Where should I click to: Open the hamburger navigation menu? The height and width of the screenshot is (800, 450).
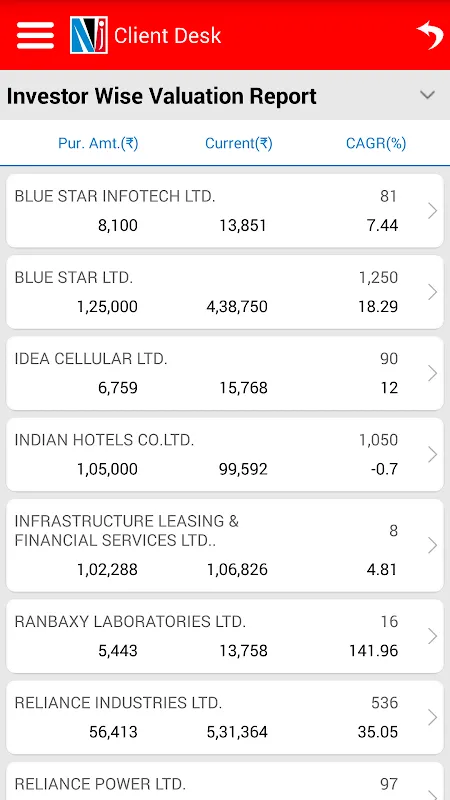pos(35,35)
